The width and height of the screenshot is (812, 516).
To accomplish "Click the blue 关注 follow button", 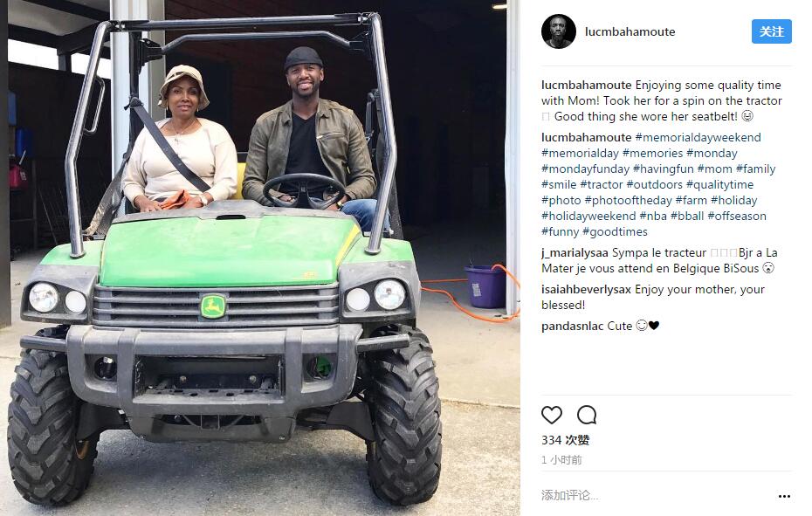I will tap(772, 31).
